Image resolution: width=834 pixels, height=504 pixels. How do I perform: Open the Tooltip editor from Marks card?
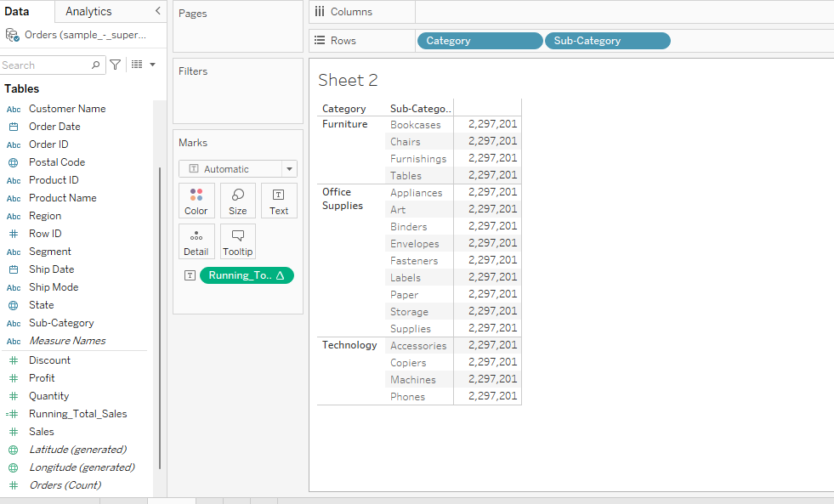(x=237, y=241)
